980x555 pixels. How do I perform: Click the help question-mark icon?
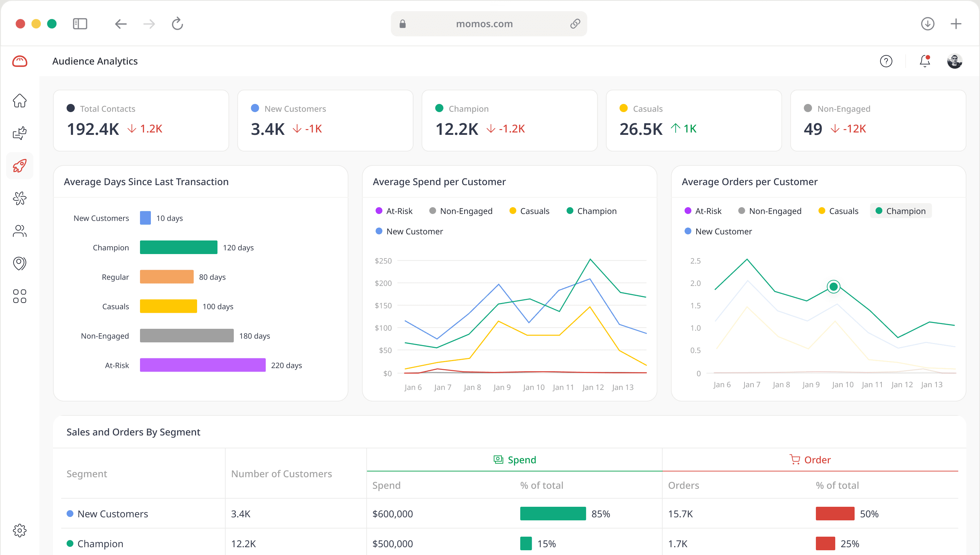coord(886,61)
